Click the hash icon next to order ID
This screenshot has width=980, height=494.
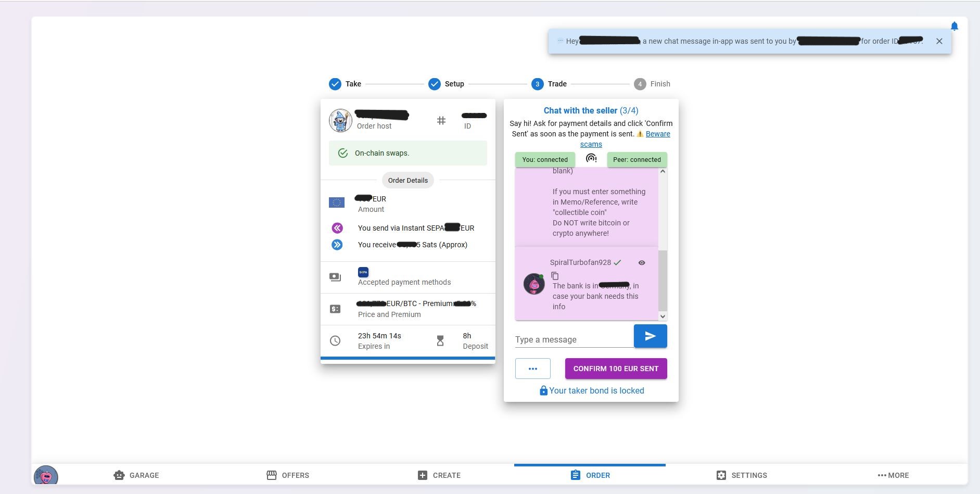(442, 120)
